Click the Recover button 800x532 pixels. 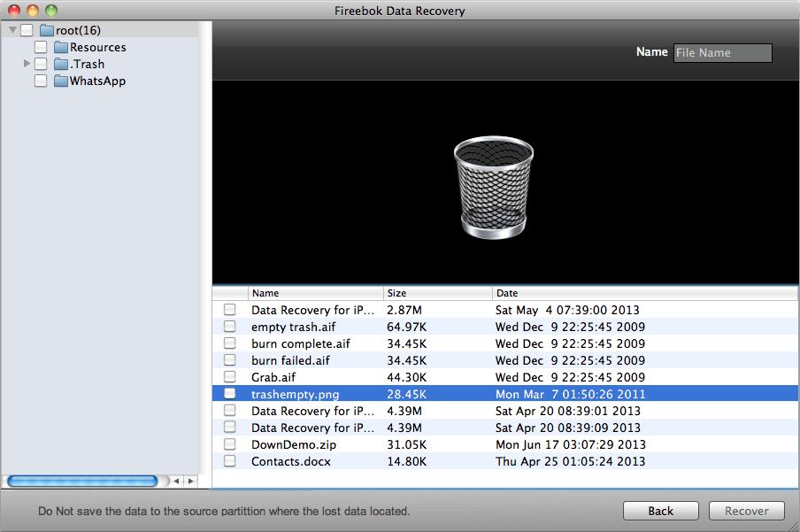(x=746, y=511)
